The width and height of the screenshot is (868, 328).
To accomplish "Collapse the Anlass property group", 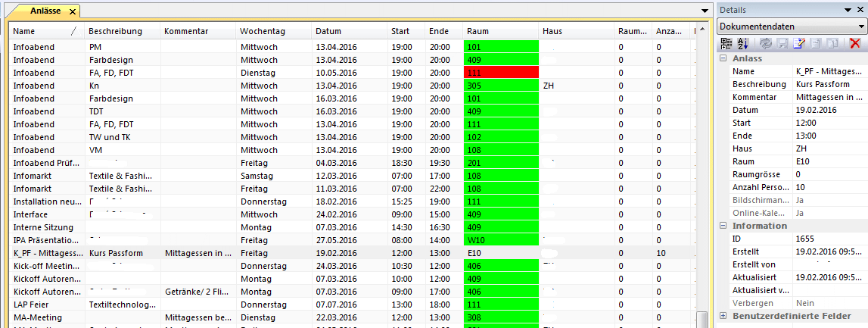I will pos(723,58).
